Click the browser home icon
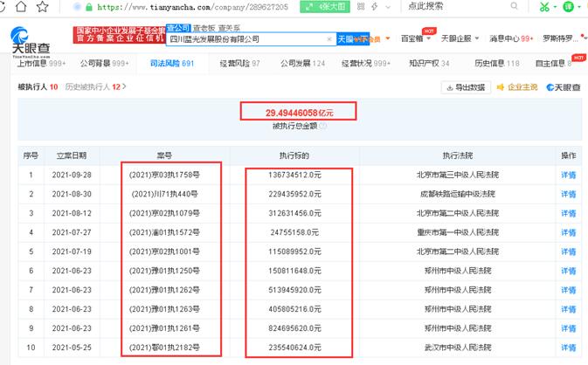Image resolution: width=588 pixels, height=365 pixels. (21, 6)
